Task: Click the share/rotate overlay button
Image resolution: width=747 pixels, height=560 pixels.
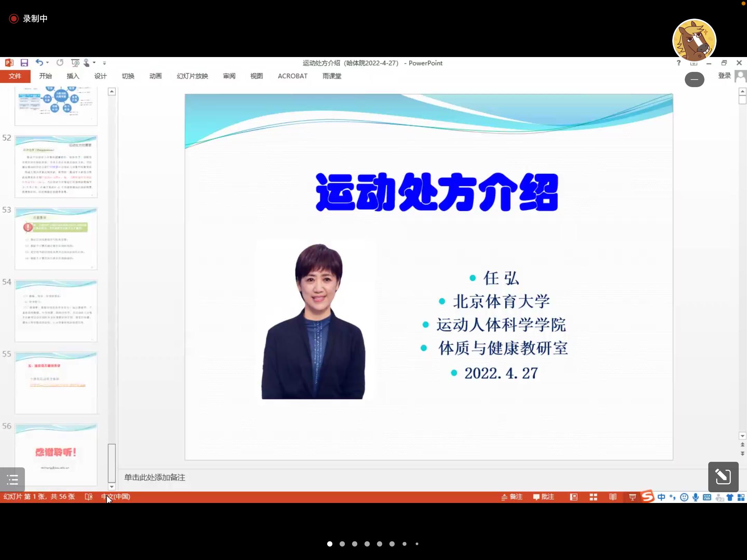Action: [x=723, y=477]
